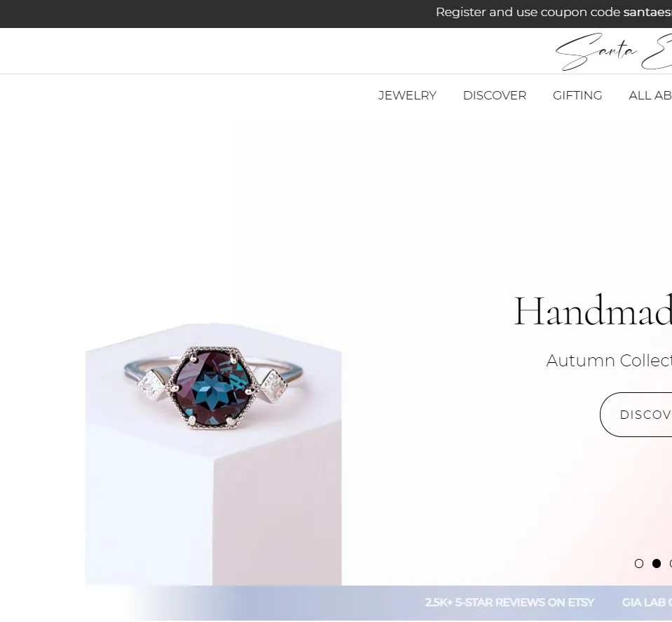Open the partially visible ALL AB... menu
Viewport: 672px width, 622px height.
(650, 95)
